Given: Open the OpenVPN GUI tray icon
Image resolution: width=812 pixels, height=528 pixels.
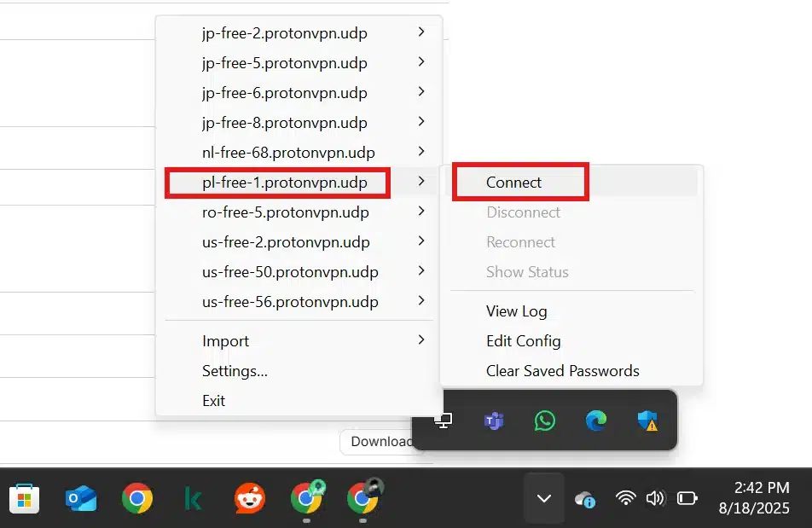Looking at the screenshot, I should click(444, 421).
